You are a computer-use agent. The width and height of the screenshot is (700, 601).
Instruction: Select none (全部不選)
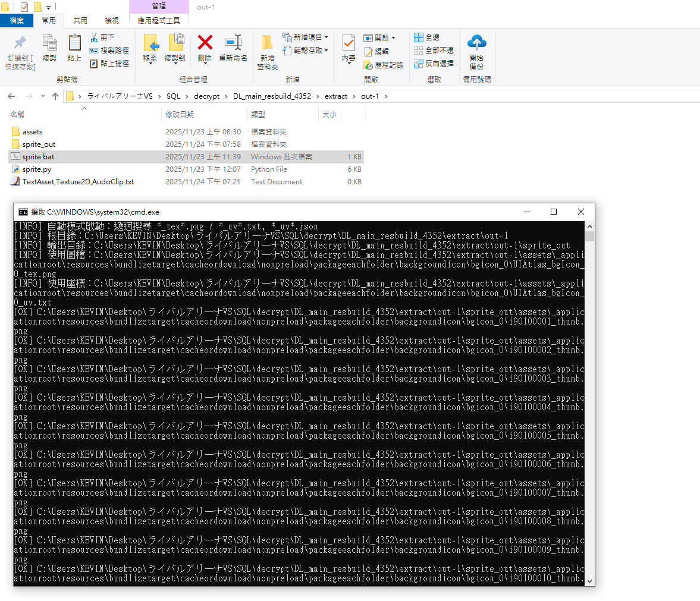tap(434, 51)
